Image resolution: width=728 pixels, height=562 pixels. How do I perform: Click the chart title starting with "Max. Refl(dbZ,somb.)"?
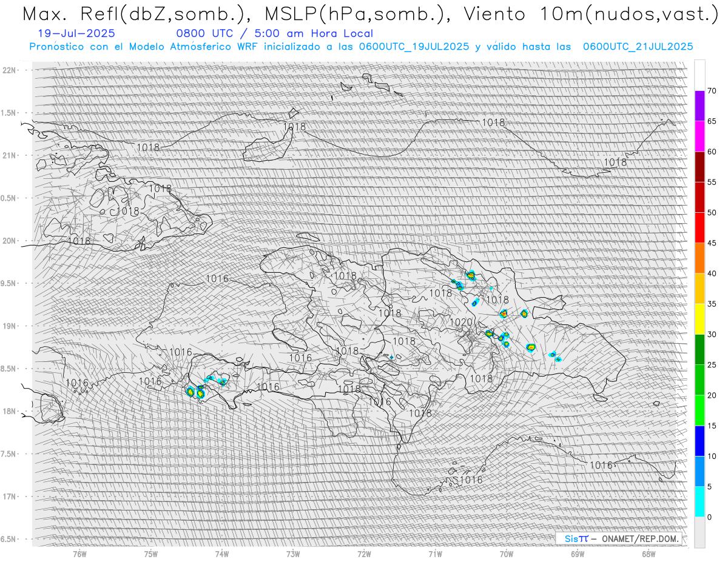pos(369,13)
